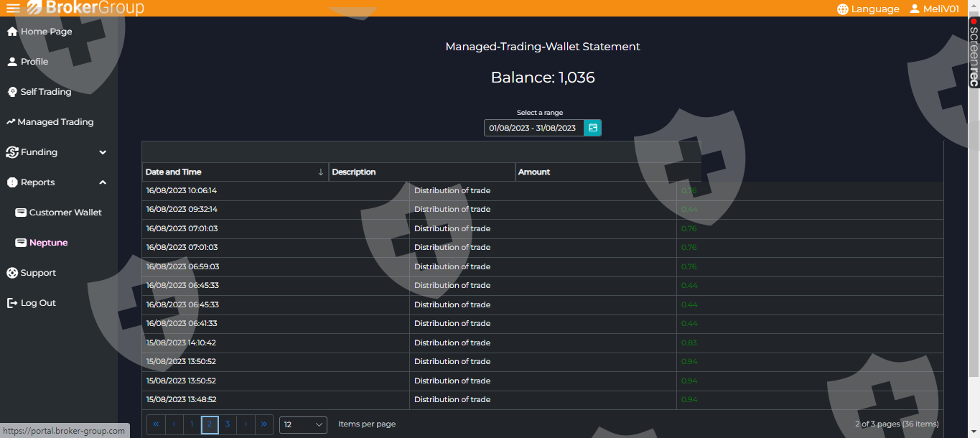Expand the Funding submenu chevron
This screenshot has width=980, height=438.
click(x=103, y=152)
